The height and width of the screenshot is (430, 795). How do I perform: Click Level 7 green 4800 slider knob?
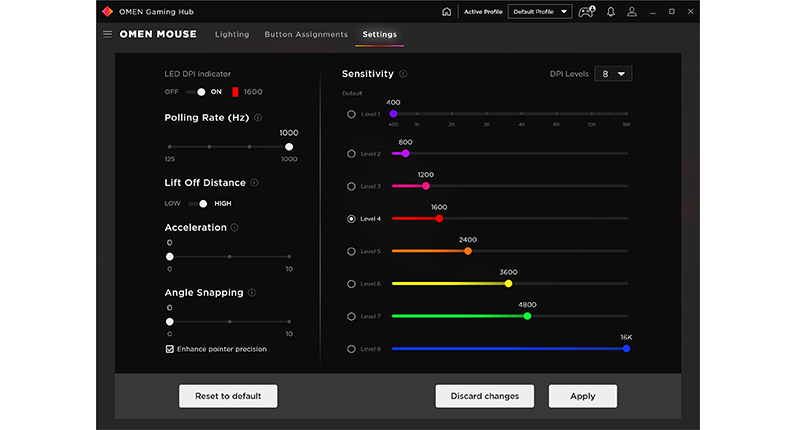coord(527,316)
